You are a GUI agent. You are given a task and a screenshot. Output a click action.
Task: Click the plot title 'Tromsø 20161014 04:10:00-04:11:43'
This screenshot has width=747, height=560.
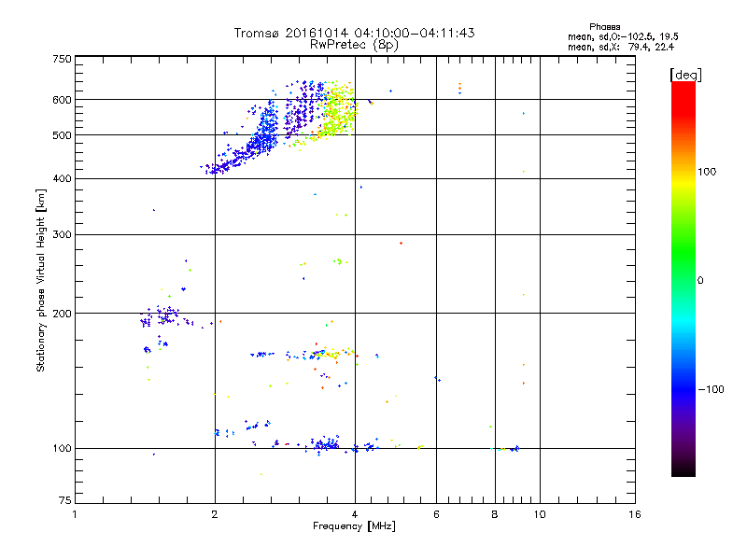click(354, 33)
